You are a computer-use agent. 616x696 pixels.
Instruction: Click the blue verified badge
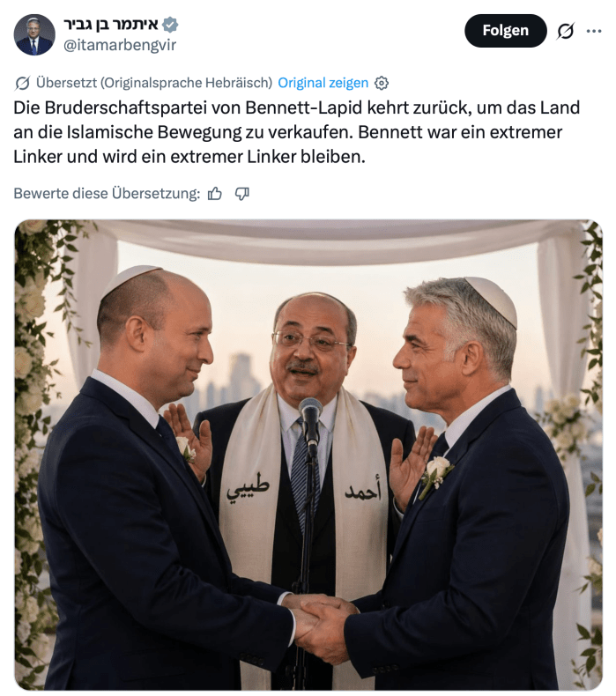tap(170, 24)
